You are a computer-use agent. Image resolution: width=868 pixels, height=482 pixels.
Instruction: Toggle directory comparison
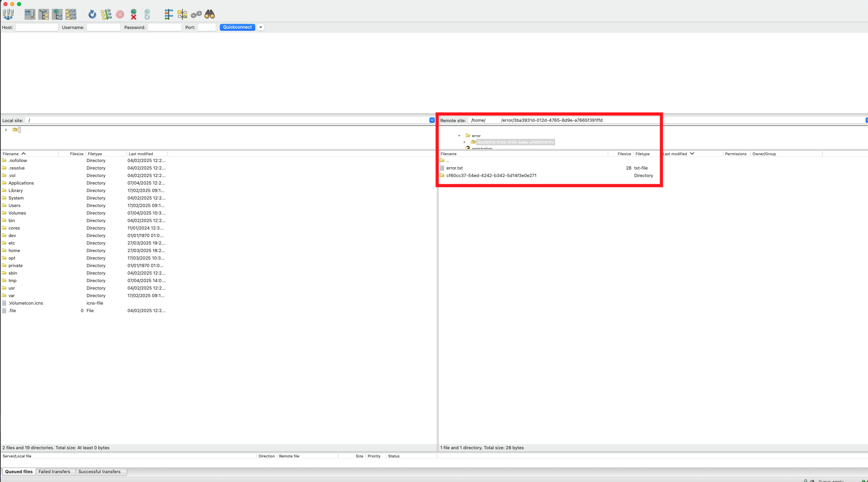(182, 14)
